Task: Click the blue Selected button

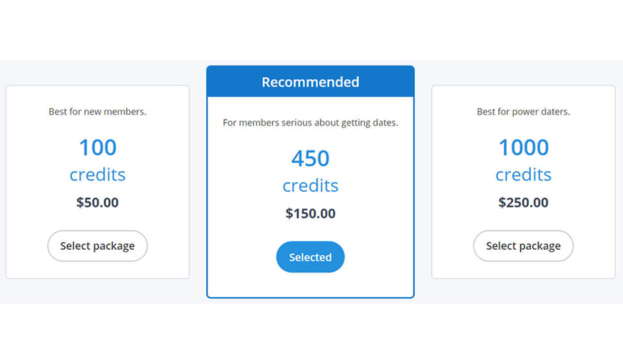Action: [x=310, y=257]
